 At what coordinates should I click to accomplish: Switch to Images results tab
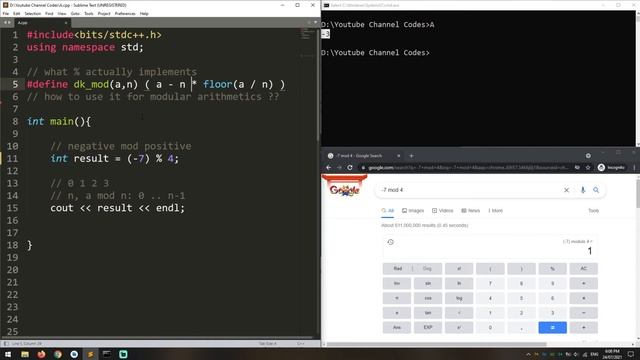(413, 211)
